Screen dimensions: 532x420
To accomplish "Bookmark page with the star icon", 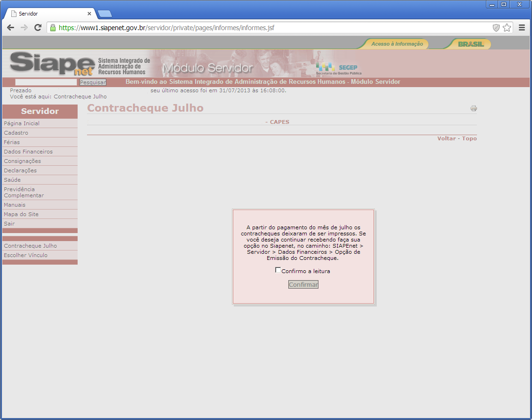I will [507, 28].
